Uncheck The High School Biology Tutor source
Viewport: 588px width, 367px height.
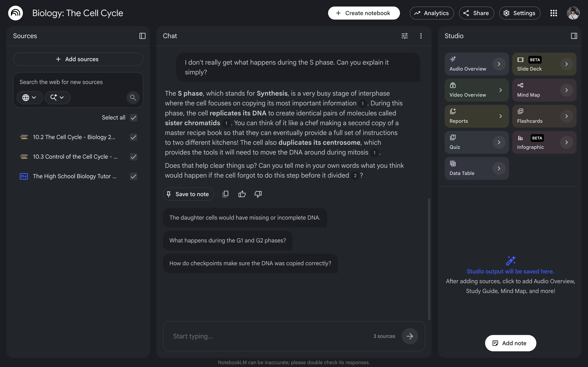click(133, 176)
